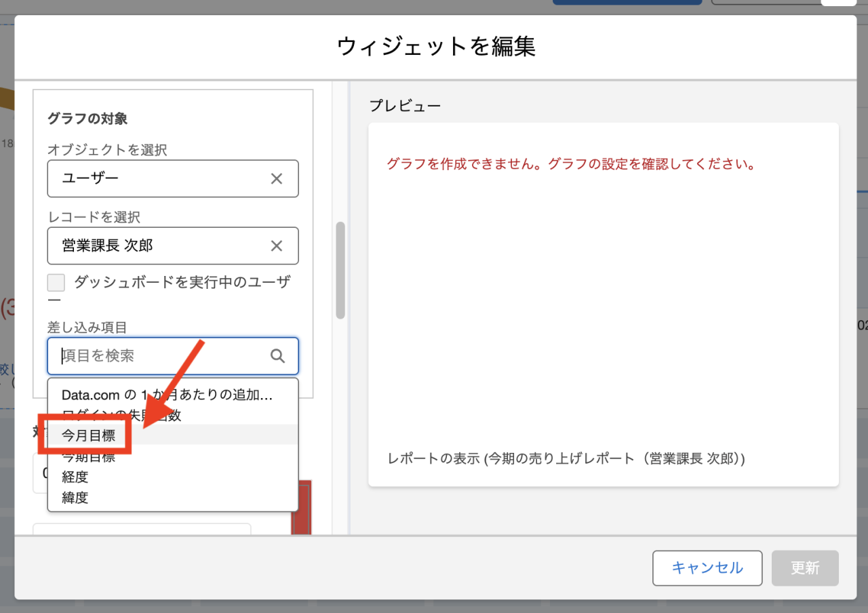Open レポートの表示 link in preview

[x=566, y=459]
